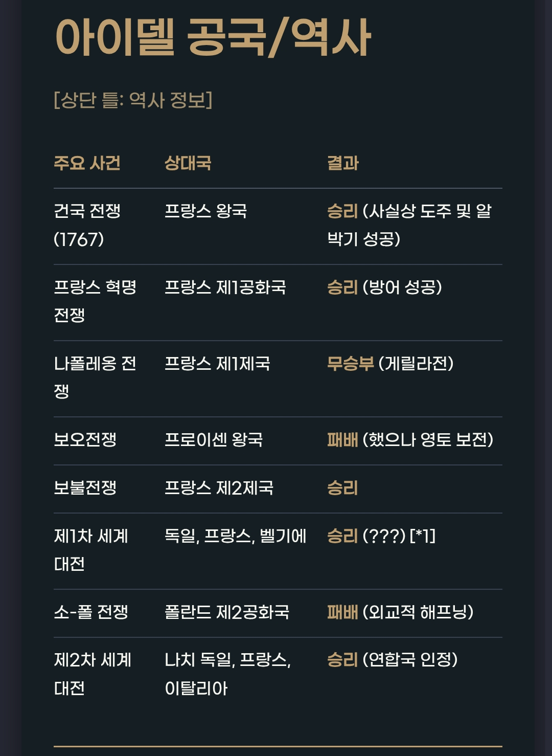Click the page title 아이델 공국/역사
The height and width of the screenshot is (756, 552).
[x=213, y=38]
